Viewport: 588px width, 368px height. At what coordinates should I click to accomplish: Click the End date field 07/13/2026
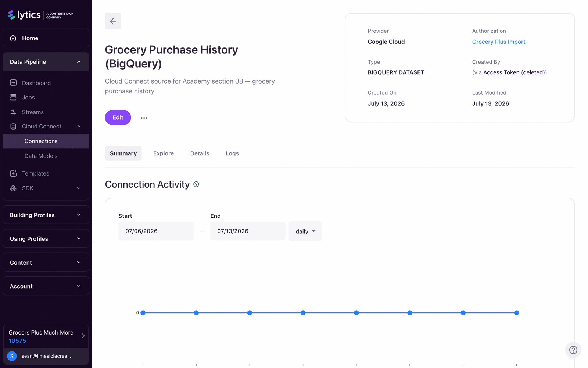pos(248,231)
